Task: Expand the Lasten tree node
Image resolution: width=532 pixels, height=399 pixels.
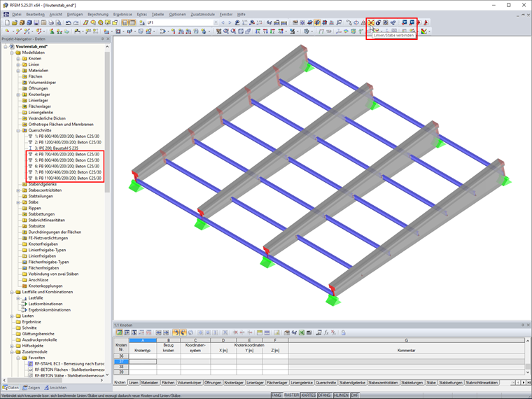Action: [x=12, y=316]
